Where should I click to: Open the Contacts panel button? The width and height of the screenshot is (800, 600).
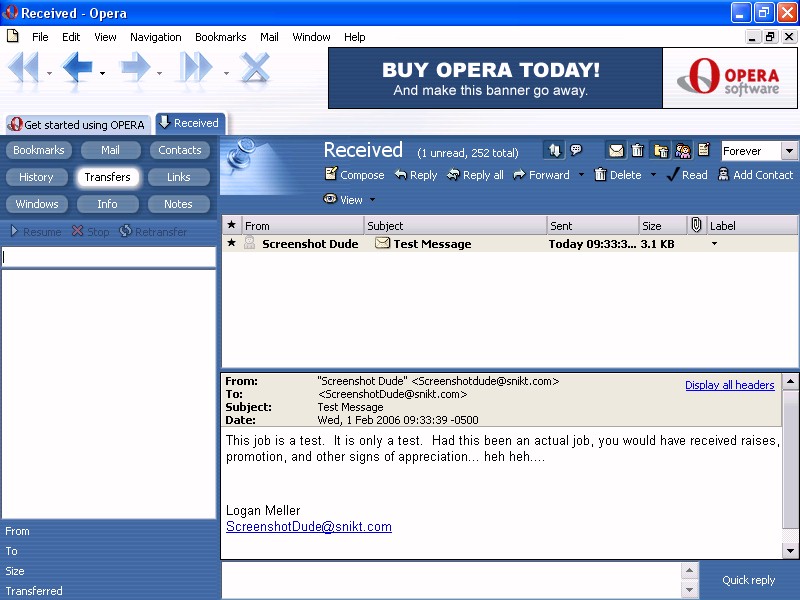pyautogui.click(x=180, y=150)
